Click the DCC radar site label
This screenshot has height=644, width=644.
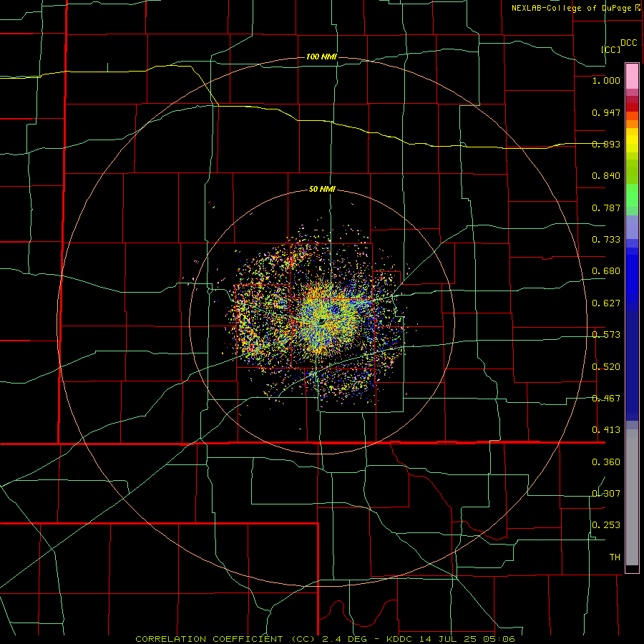point(628,43)
